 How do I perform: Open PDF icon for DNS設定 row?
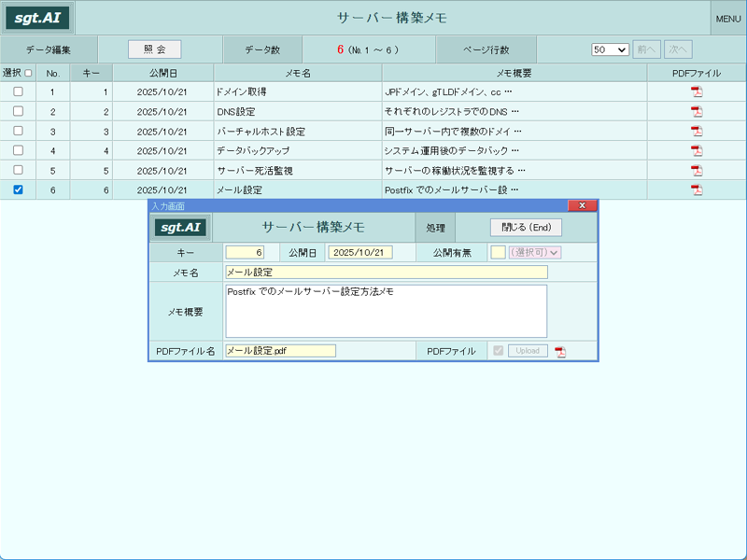click(697, 111)
